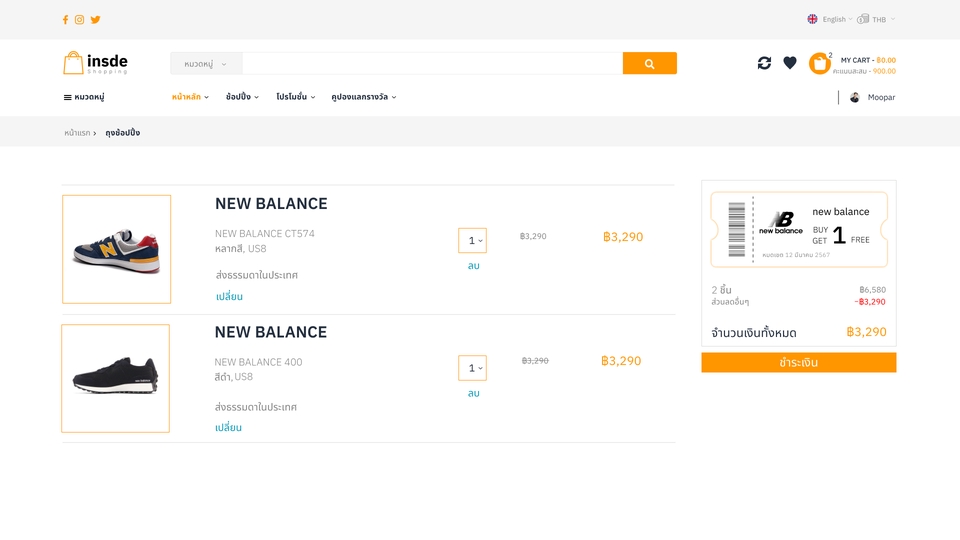Open the หมวดหมู่ hamburger menu
The width and height of the screenshot is (960, 540).
coord(84,97)
